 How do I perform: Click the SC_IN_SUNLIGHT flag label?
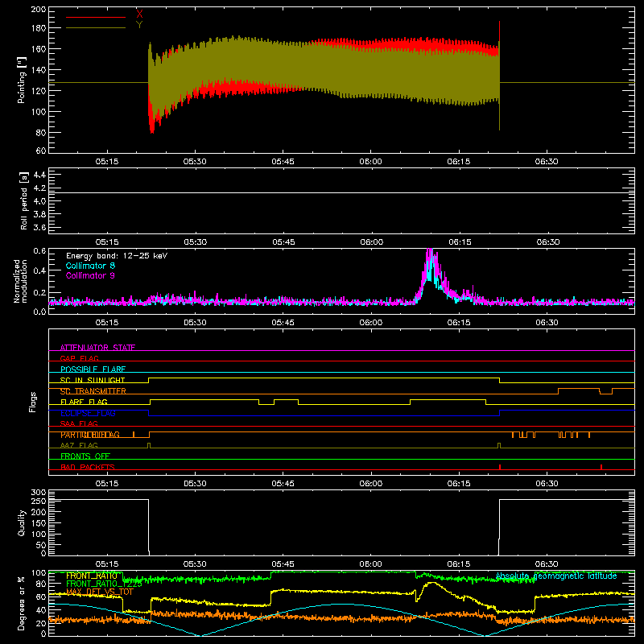tap(93, 380)
